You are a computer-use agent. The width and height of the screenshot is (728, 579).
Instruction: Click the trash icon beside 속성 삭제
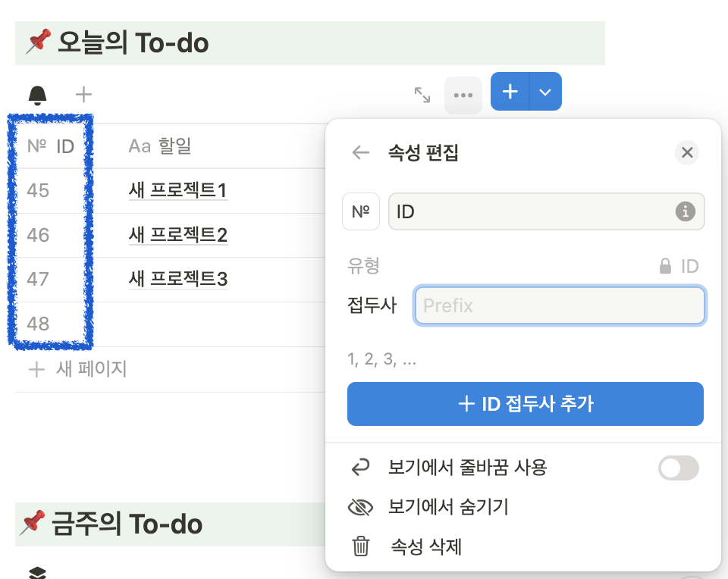[x=361, y=546]
